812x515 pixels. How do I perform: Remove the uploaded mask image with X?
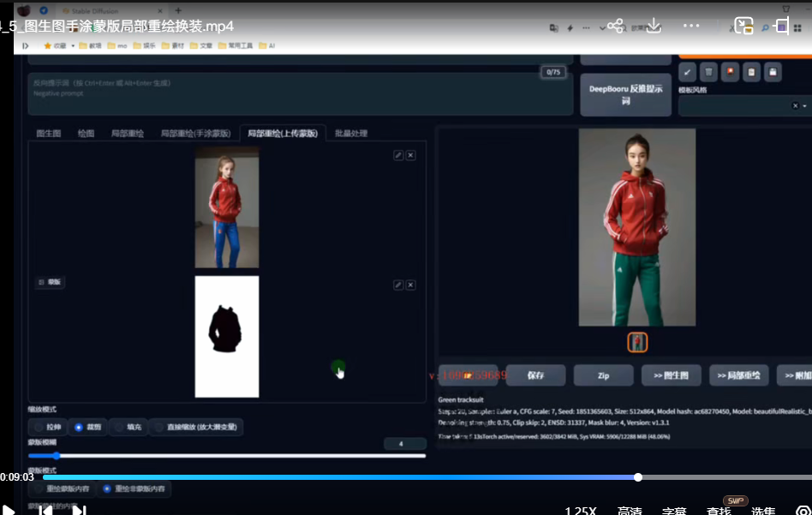tap(410, 285)
